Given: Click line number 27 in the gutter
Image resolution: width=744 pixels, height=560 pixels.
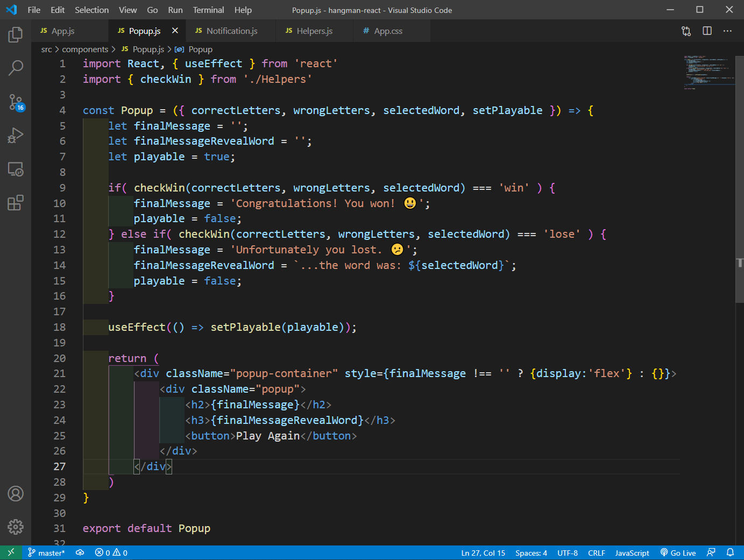Looking at the screenshot, I should [x=59, y=466].
